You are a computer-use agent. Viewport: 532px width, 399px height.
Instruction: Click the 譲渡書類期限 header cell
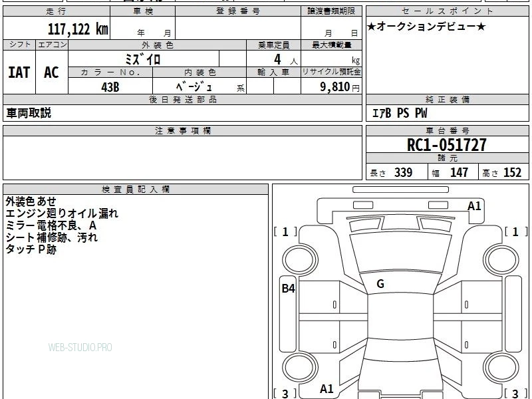click(331, 11)
